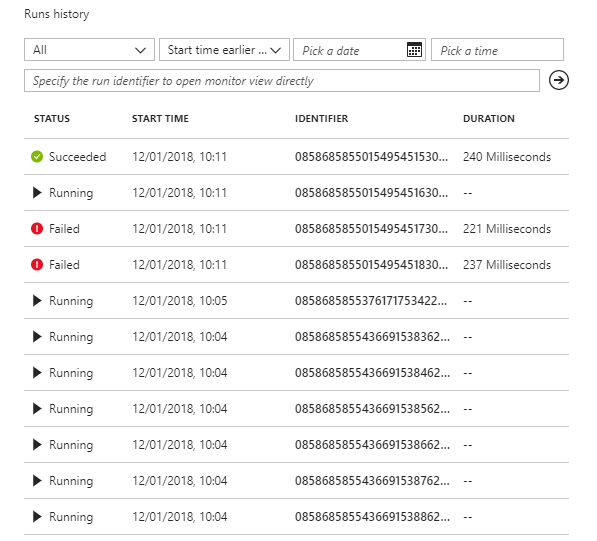
Task: Click red Failed icon of 221 Milliseconds run
Action: pyautogui.click(x=37, y=228)
